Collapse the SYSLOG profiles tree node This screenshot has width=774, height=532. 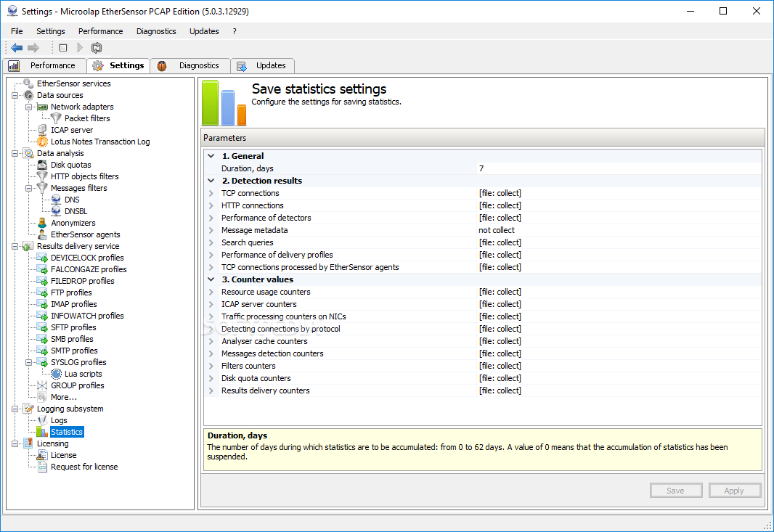click(x=28, y=362)
